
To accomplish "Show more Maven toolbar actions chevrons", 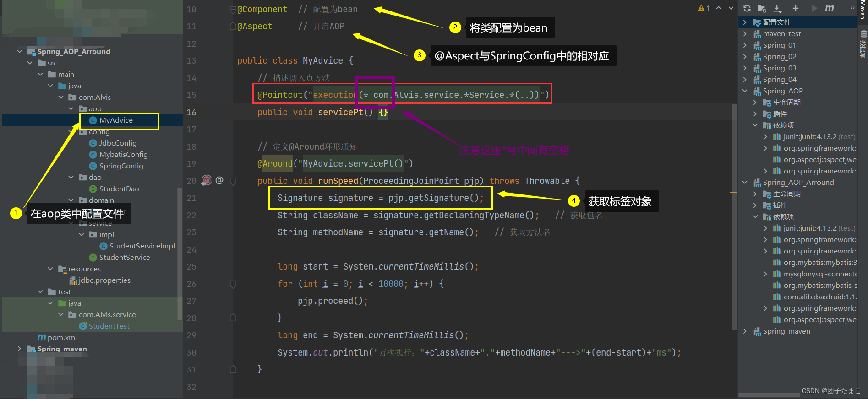I will point(852,8).
